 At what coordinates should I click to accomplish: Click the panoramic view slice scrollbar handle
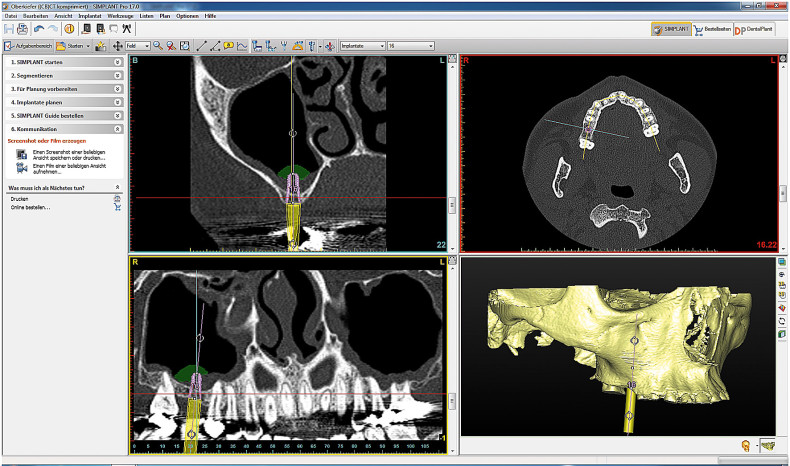(452, 401)
